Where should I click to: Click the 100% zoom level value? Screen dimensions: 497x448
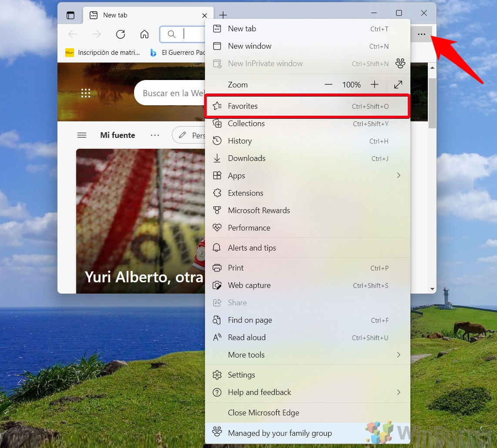click(x=352, y=84)
